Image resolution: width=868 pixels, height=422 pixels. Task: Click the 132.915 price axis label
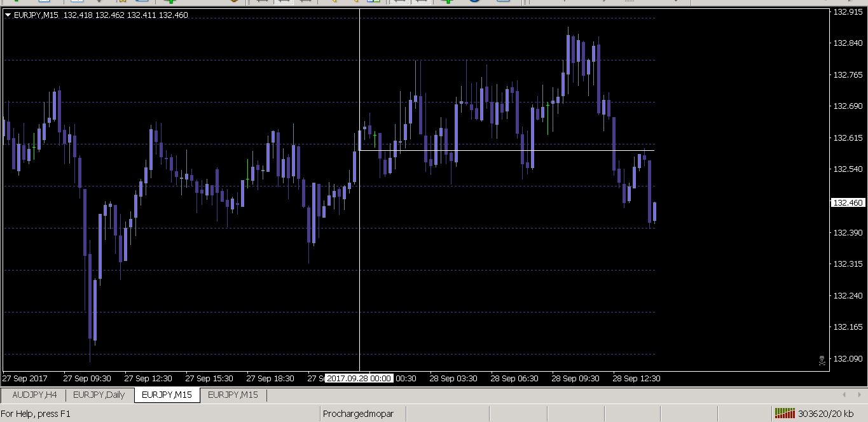point(848,11)
